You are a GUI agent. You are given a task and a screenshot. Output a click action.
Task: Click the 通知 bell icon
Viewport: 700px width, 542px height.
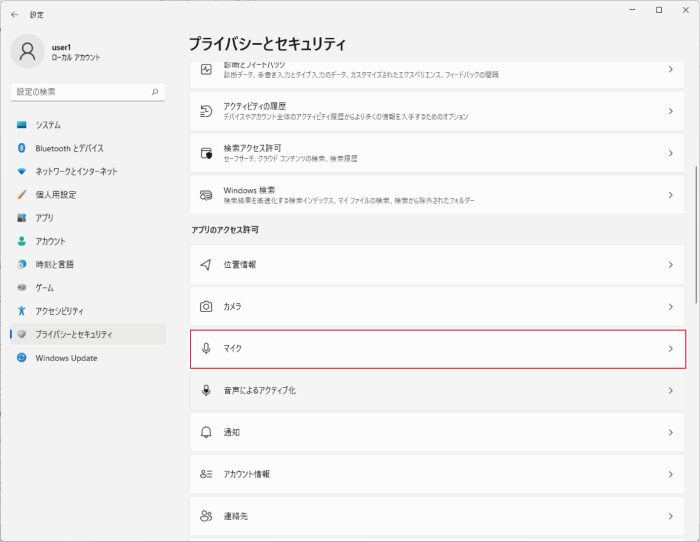206,433
